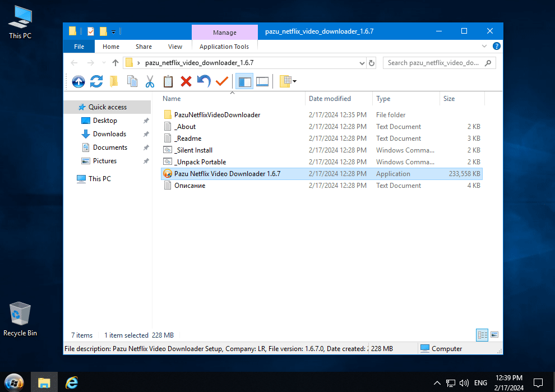555x392 pixels.
Task: Click the Forward navigation arrow
Action: coord(91,63)
